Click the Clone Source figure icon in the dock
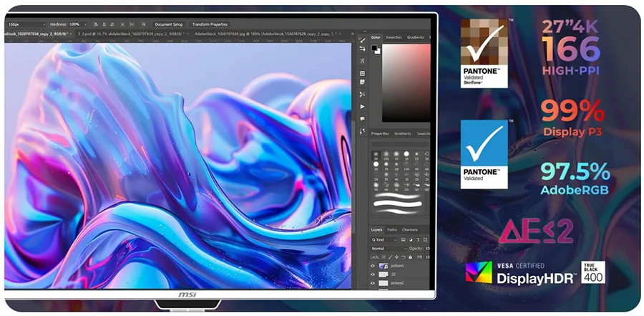Viewport: 644px width, 316px height. tap(362, 61)
